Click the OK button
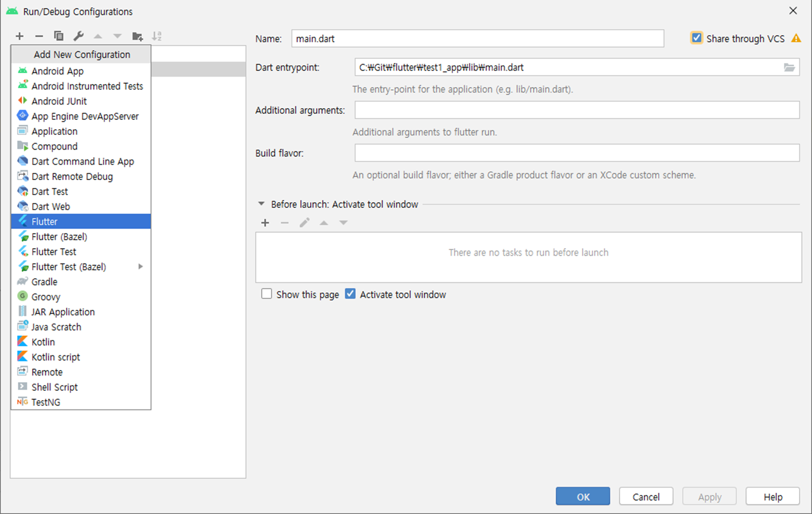The width and height of the screenshot is (812, 514). click(583, 496)
